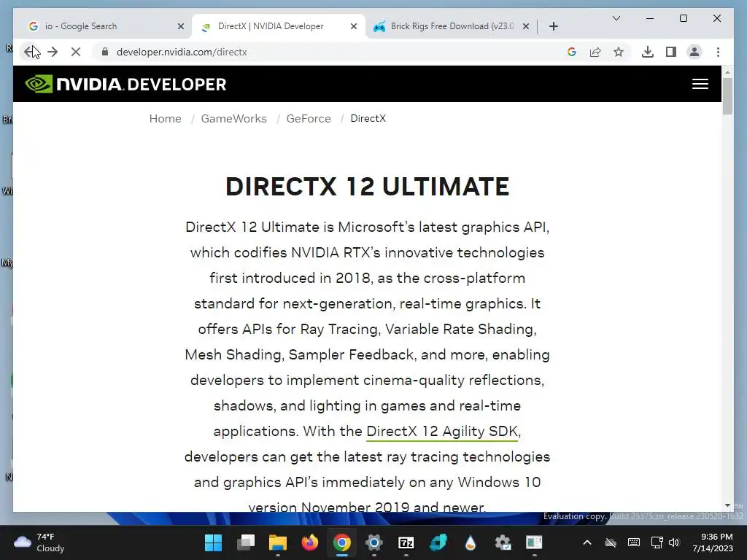Go to Home breadcrumb
The image size is (747, 560).
click(166, 119)
